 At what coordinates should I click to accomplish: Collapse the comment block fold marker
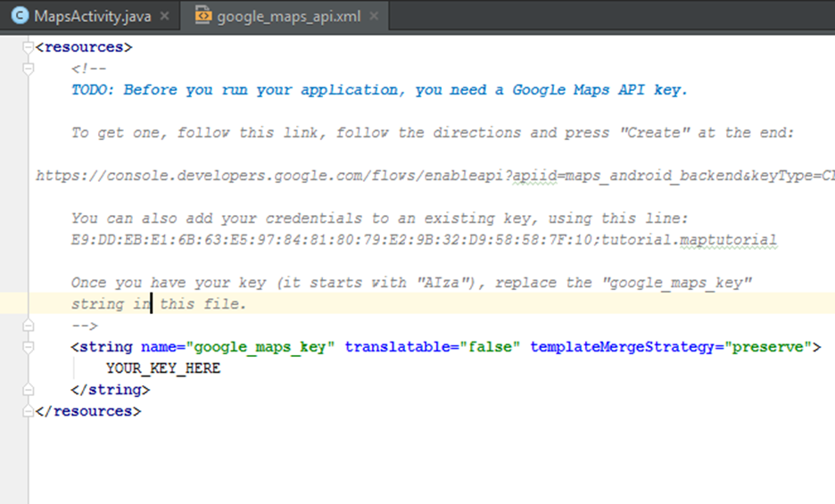pyautogui.click(x=28, y=69)
